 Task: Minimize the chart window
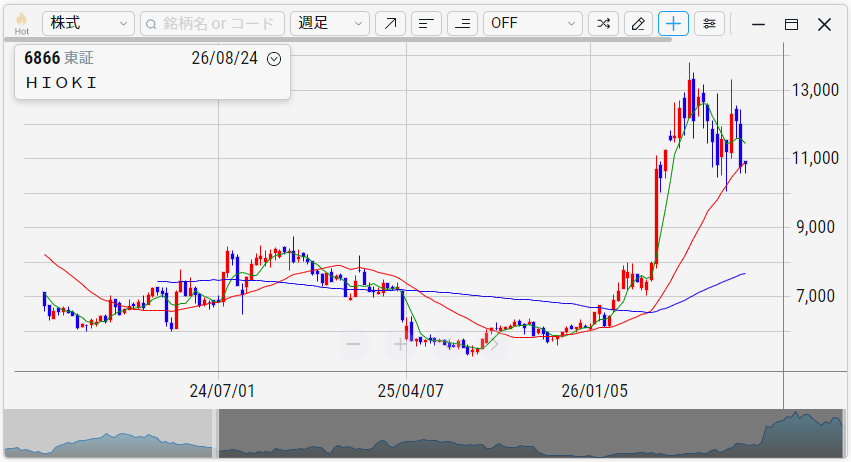(758, 24)
